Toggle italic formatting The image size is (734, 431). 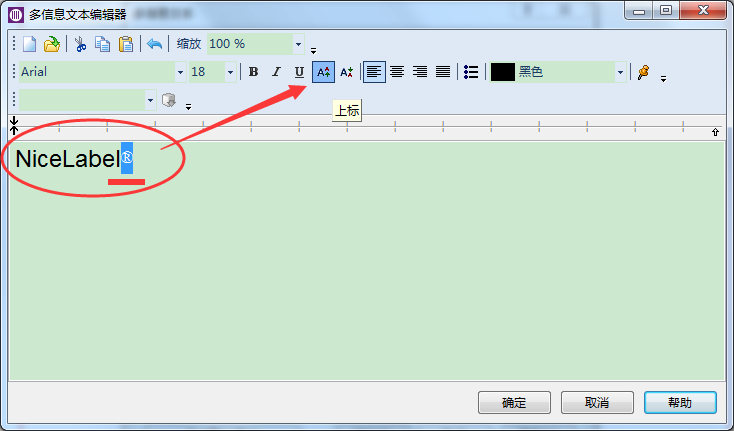pos(276,72)
